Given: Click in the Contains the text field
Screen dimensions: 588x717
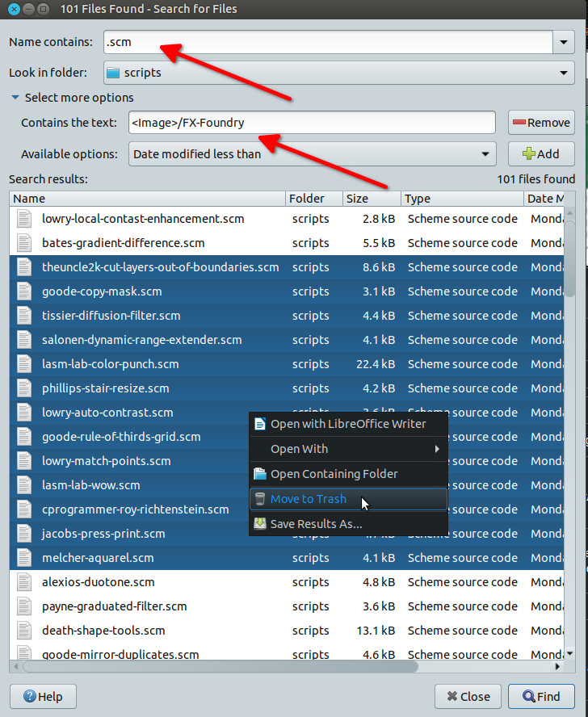Looking at the screenshot, I should (312, 123).
